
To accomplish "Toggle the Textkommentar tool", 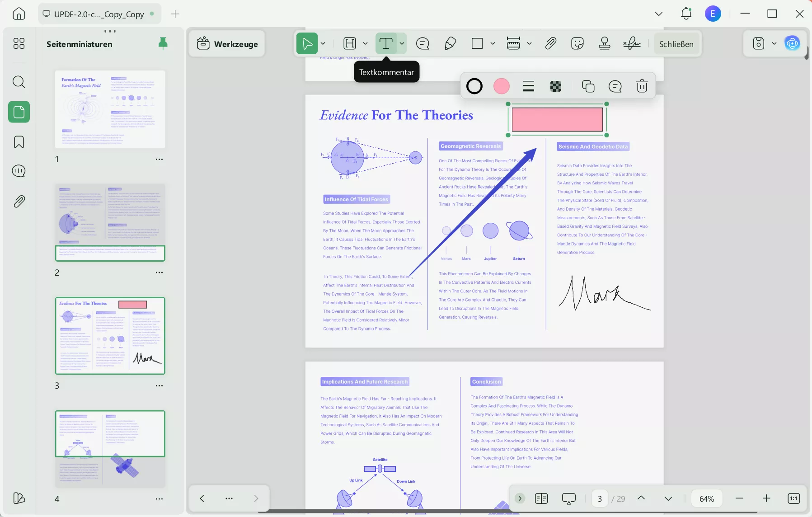I will pyautogui.click(x=385, y=44).
